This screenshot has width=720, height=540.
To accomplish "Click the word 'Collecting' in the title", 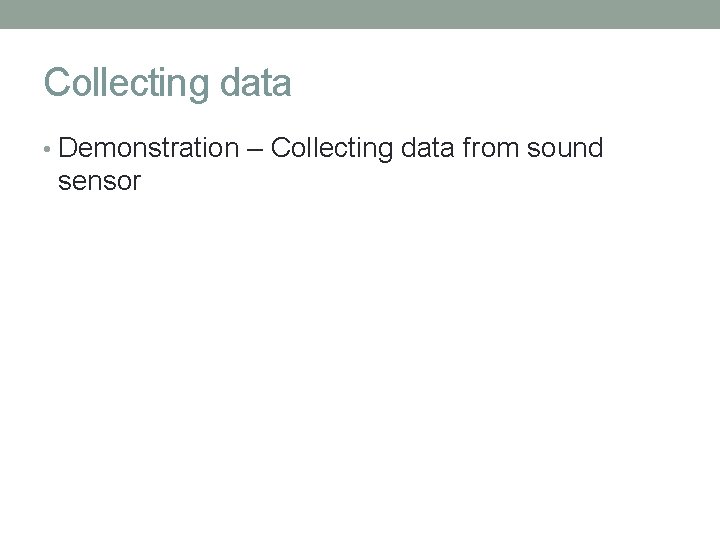I will [122, 83].
